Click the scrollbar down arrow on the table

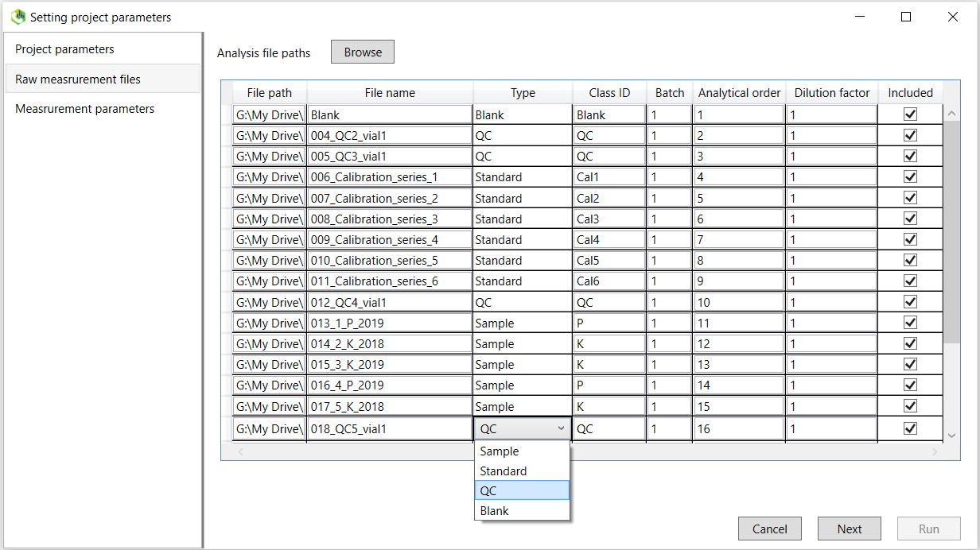pyautogui.click(x=951, y=436)
